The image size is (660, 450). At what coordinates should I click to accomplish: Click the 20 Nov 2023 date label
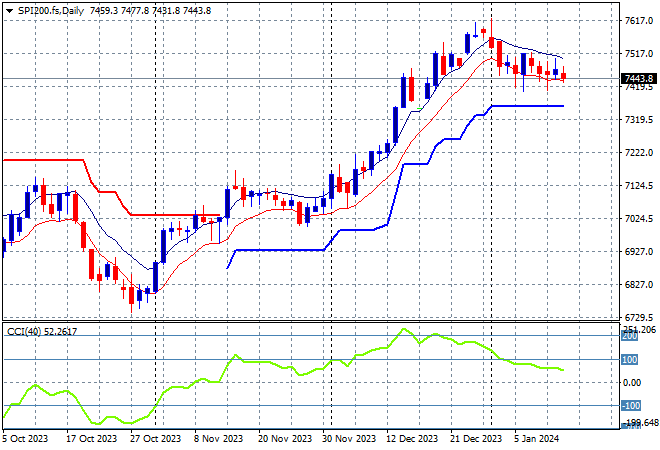pyautogui.click(x=283, y=438)
